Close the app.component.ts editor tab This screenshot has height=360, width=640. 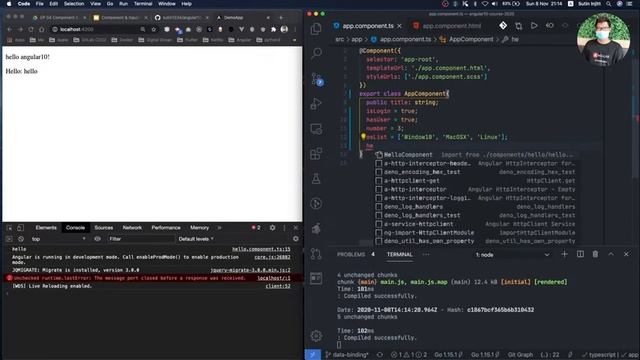click(x=399, y=26)
